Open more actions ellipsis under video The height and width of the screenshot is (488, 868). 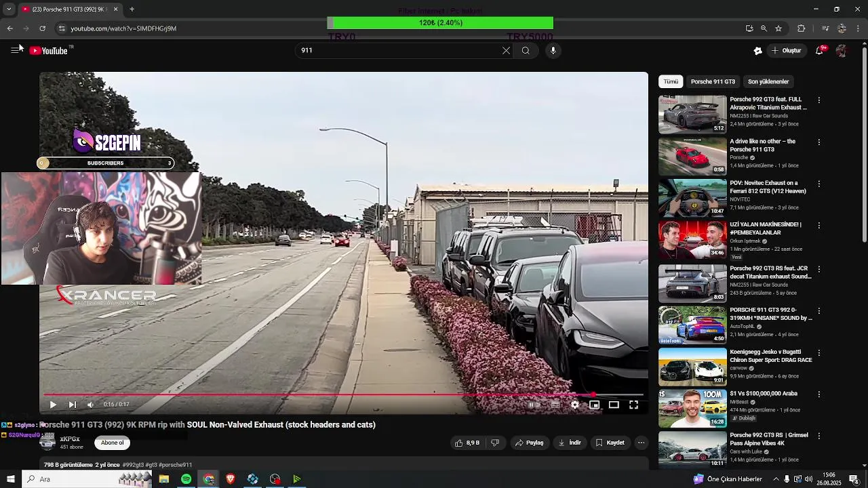641,443
